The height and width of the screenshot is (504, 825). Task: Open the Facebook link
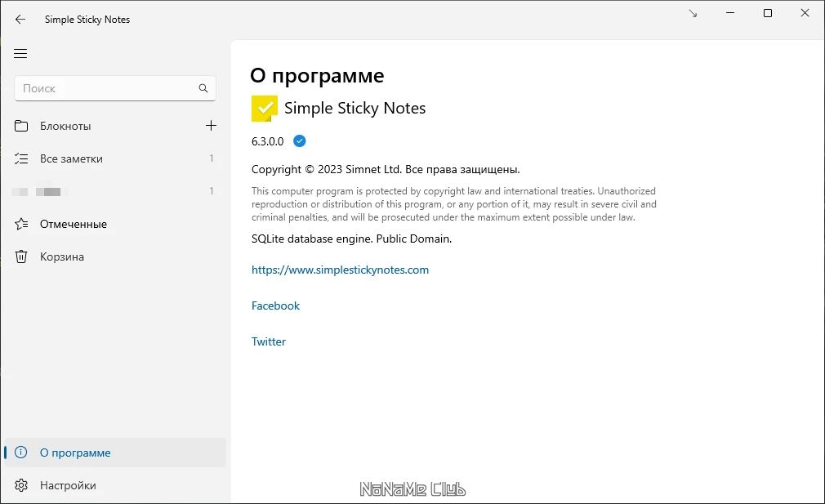pos(275,306)
